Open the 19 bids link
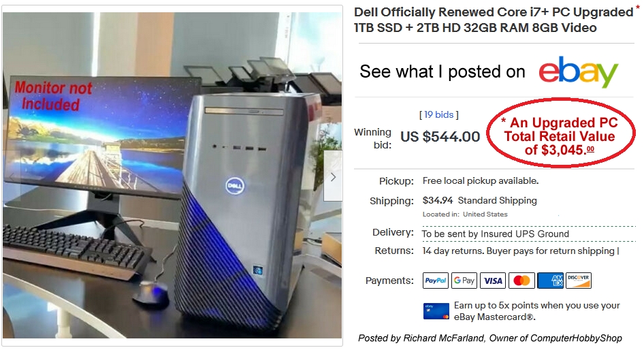Screen dimensions: 644x350 pyautogui.click(x=438, y=114)
